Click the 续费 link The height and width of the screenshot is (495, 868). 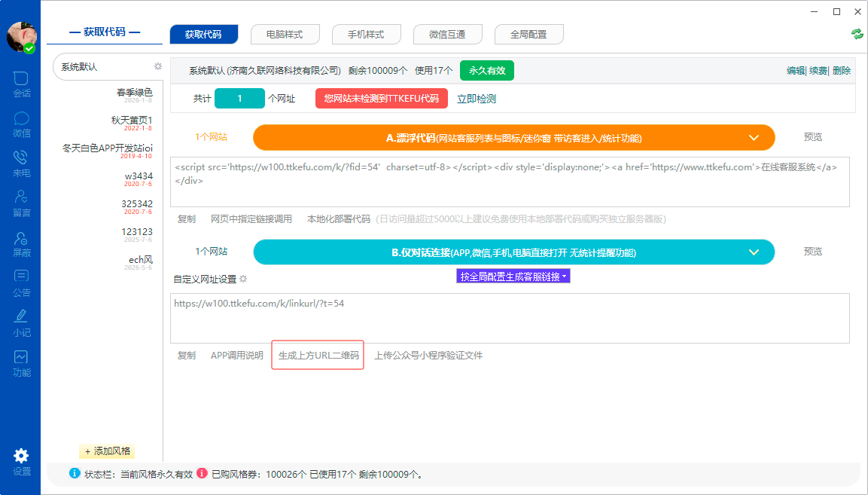818,70
